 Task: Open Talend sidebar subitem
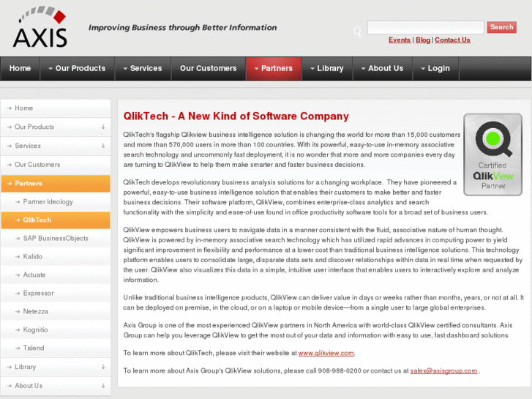56,348
